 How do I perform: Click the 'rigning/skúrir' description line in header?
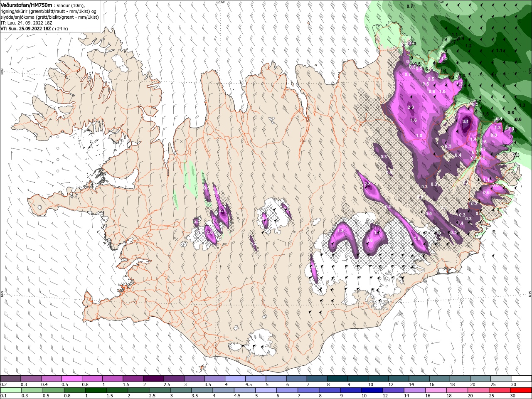[x=49, y=11]
